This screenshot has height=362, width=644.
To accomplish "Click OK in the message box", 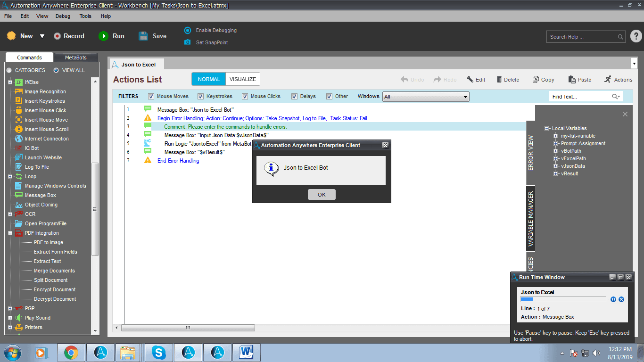I will tap(322, 194).
